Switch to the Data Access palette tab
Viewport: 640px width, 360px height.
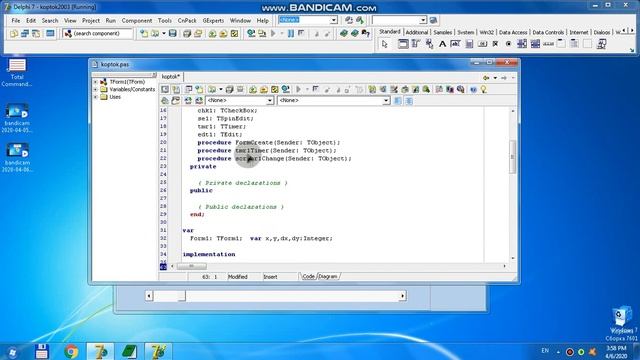tap(513, 32)
